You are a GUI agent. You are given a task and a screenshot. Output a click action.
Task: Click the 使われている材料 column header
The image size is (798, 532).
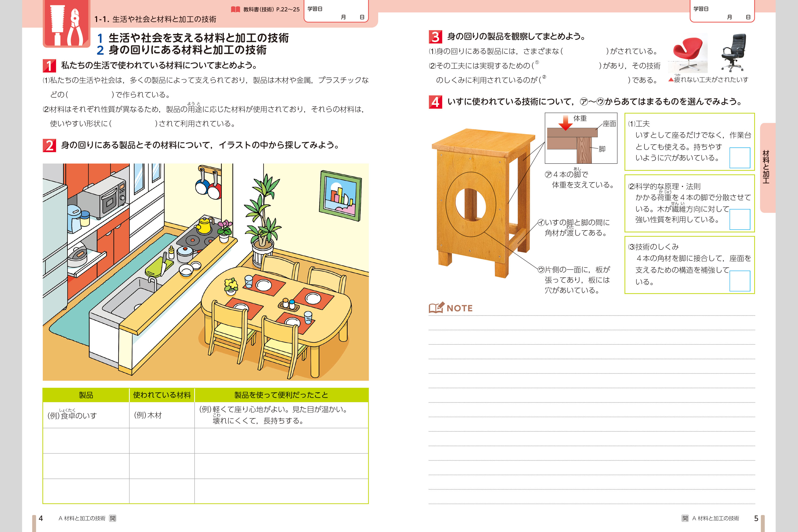click(162, 395)
